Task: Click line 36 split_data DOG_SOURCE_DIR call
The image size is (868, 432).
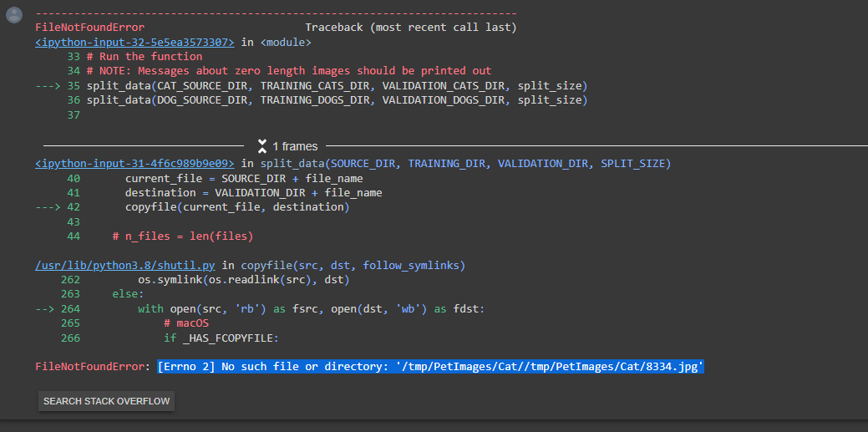Action: (x=338, y=100)
